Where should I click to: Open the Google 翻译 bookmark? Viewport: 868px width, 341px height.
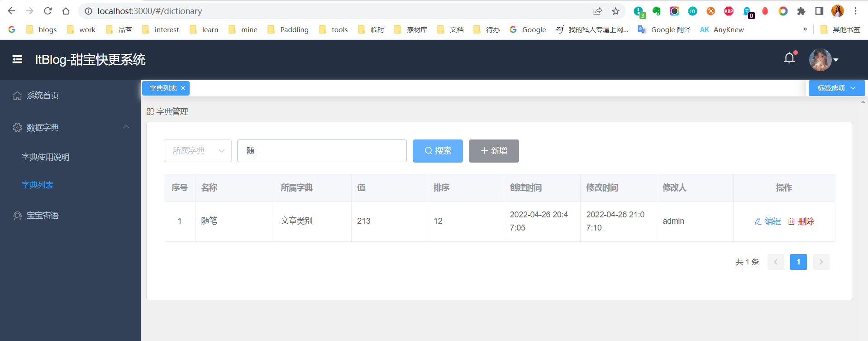point(664,29)
